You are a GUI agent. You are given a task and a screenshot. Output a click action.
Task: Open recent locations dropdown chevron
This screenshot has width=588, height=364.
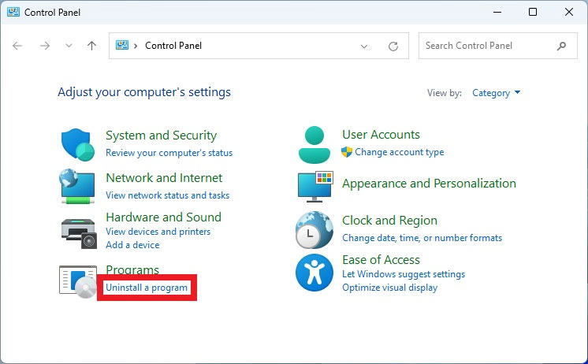(69, 46)
